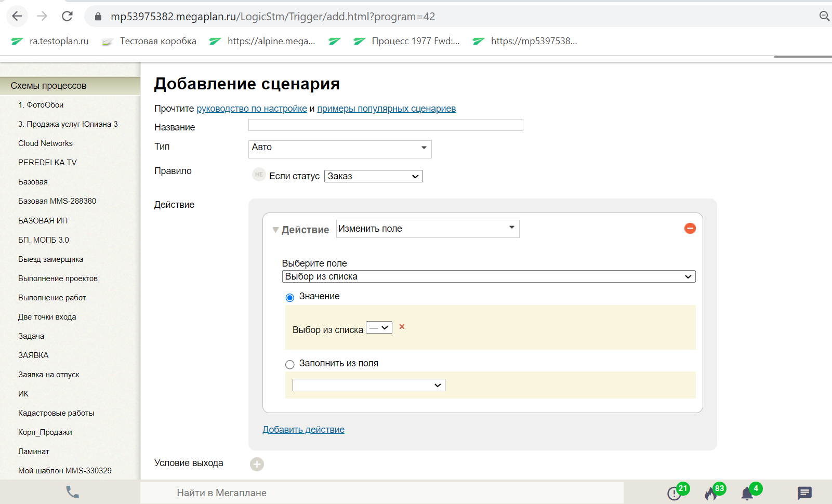
Task: Click the browser address bar URL
Action: click(273, 17)
